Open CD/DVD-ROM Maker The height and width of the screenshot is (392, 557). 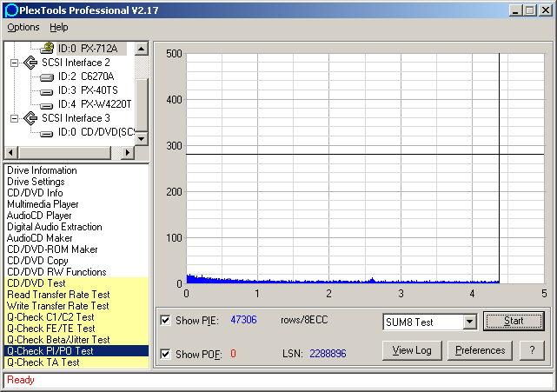coord(76,249)
